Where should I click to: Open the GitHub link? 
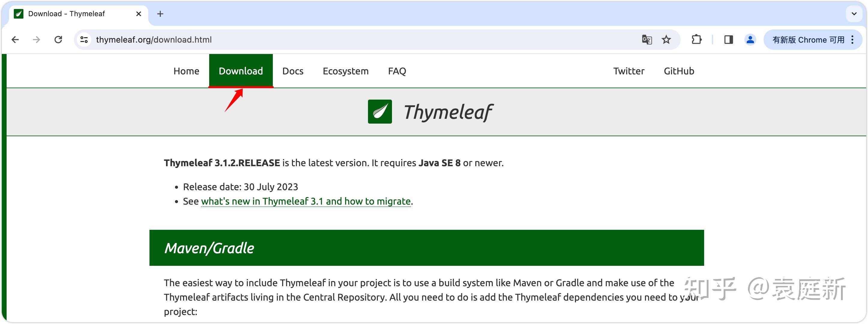pos(678,71)
